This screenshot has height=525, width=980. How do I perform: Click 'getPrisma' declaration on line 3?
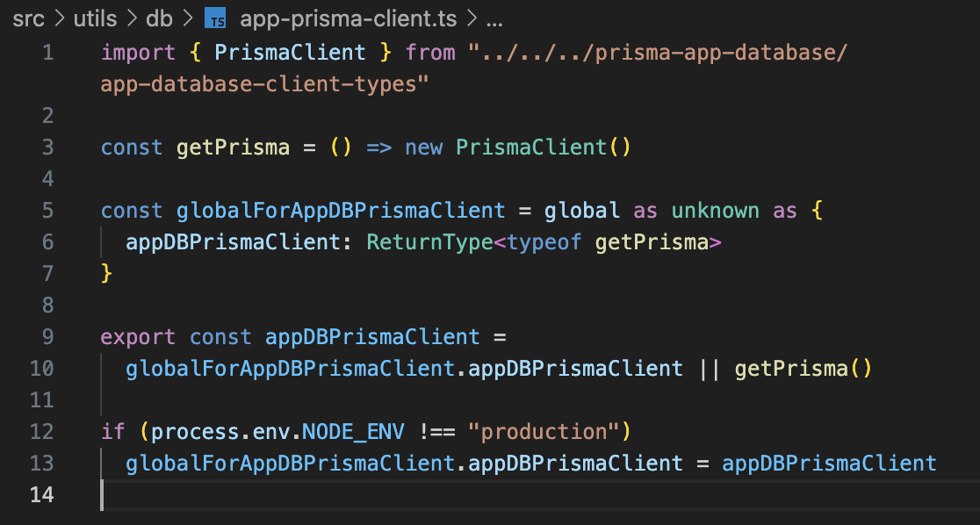coord(233,147)
